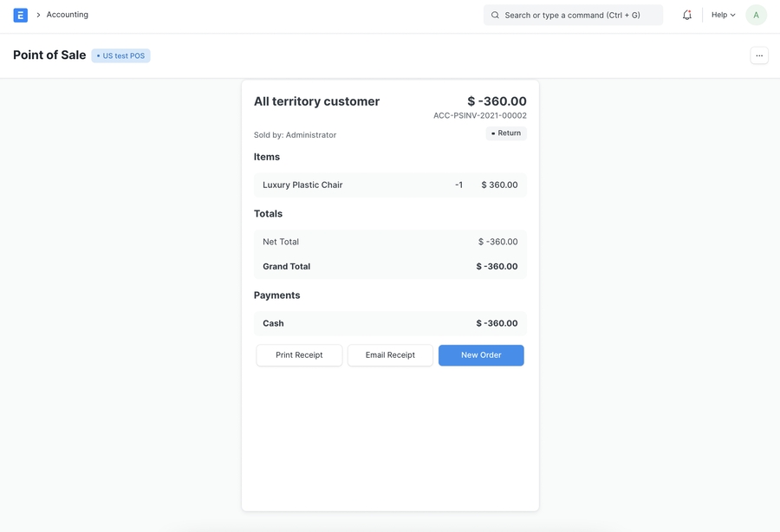Open the profile menu from the avatar
This screenshot has width=780, height=532.
[x=754, y=14]
